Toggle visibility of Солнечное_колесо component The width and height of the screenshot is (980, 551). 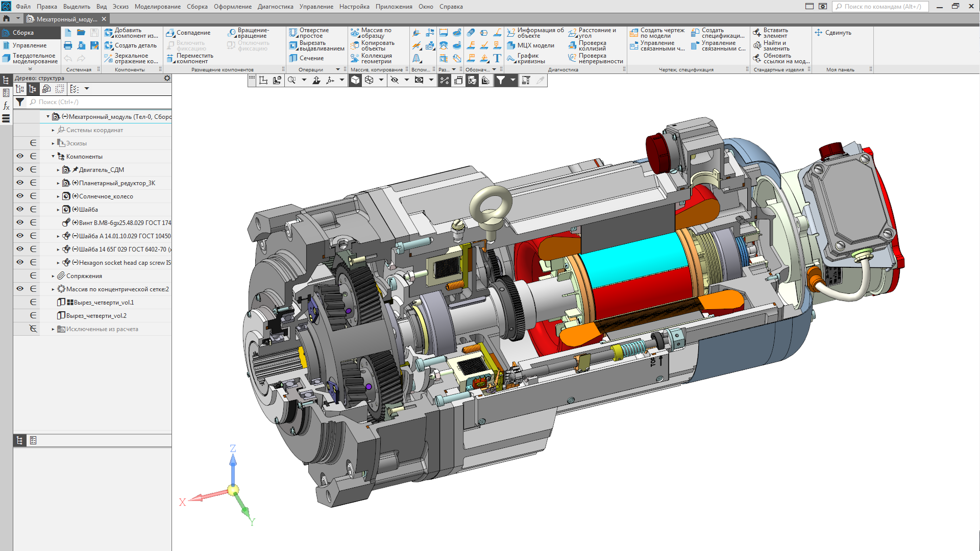[20, 196]
